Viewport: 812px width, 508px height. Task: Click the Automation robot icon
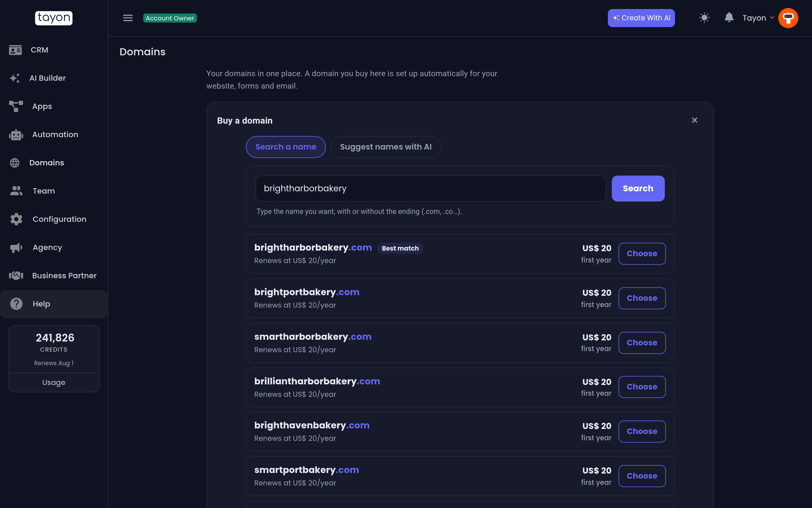click(16, 135)
